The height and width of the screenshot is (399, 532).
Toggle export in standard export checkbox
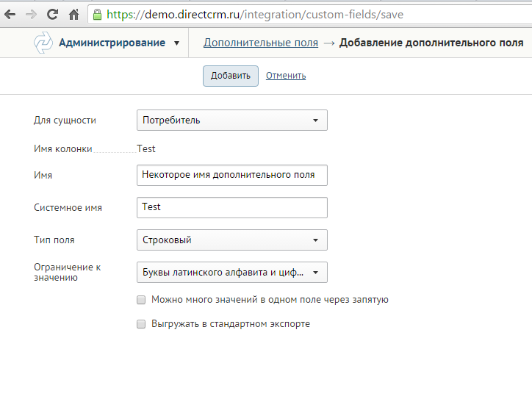click(x=141, y=324)
